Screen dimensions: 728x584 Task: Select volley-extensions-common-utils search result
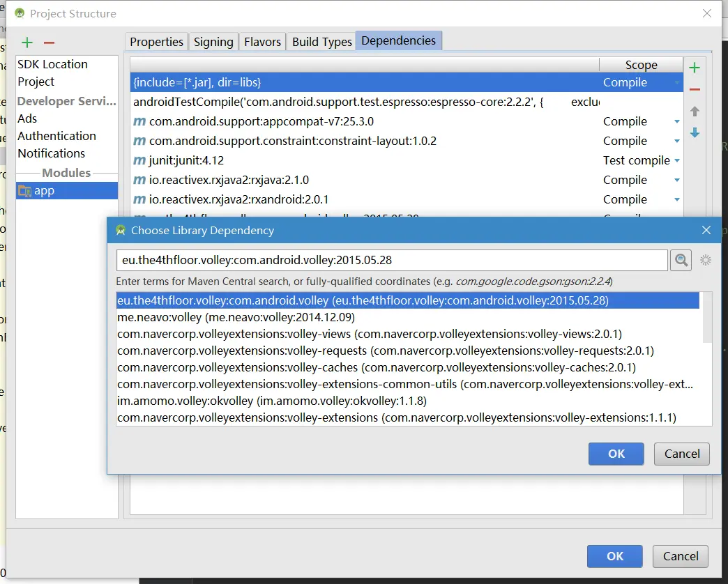[408, 384]
